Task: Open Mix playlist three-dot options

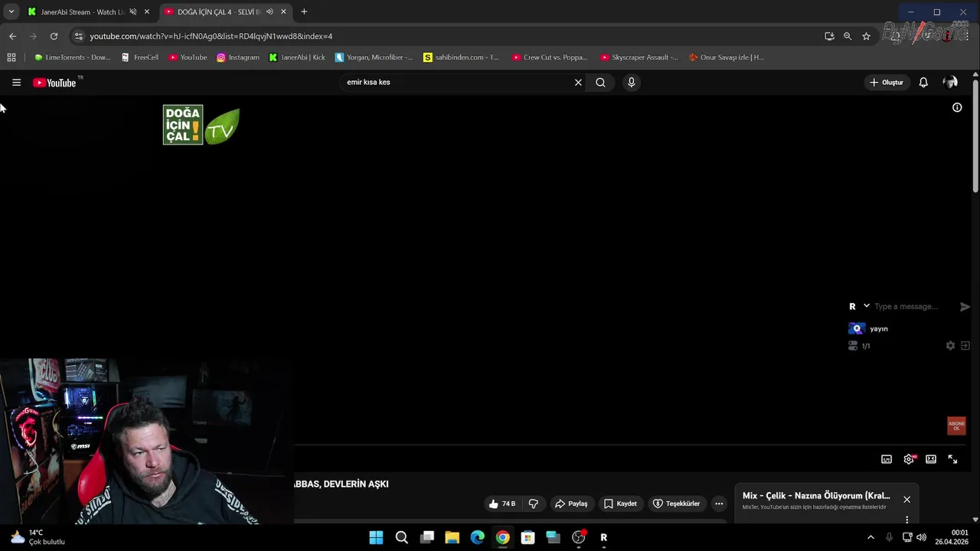Action: pyautogui.click(x=906, y=520)
